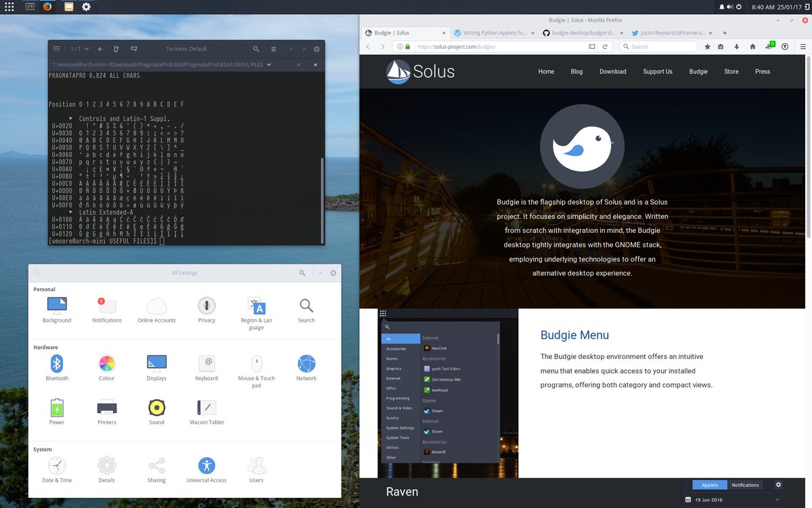Open Displays settings
This screenshot has width=812, height=508.
(156, 368)
